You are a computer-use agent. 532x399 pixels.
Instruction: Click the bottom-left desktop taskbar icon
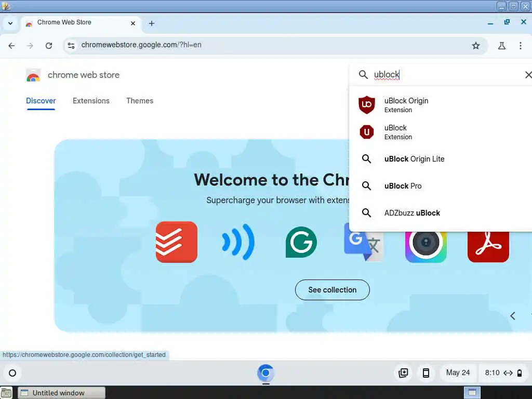(x=6, y=393)
